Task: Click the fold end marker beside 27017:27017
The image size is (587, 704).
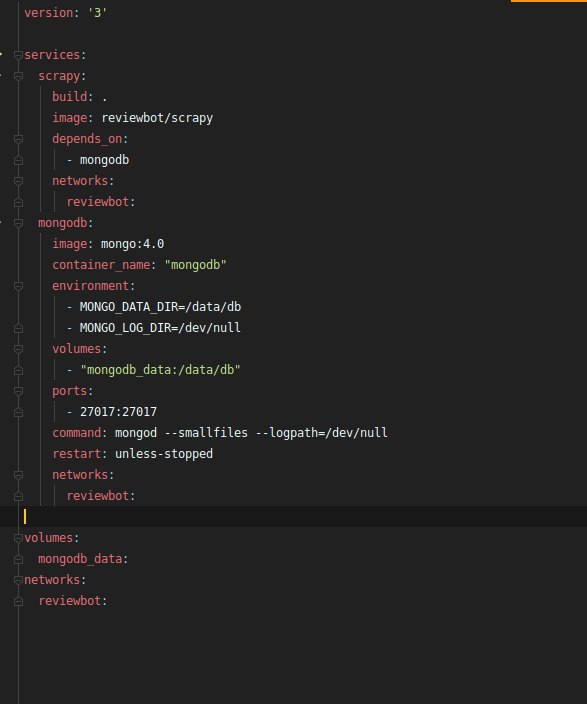Action: pyautogui.click(x=18, y=412)
